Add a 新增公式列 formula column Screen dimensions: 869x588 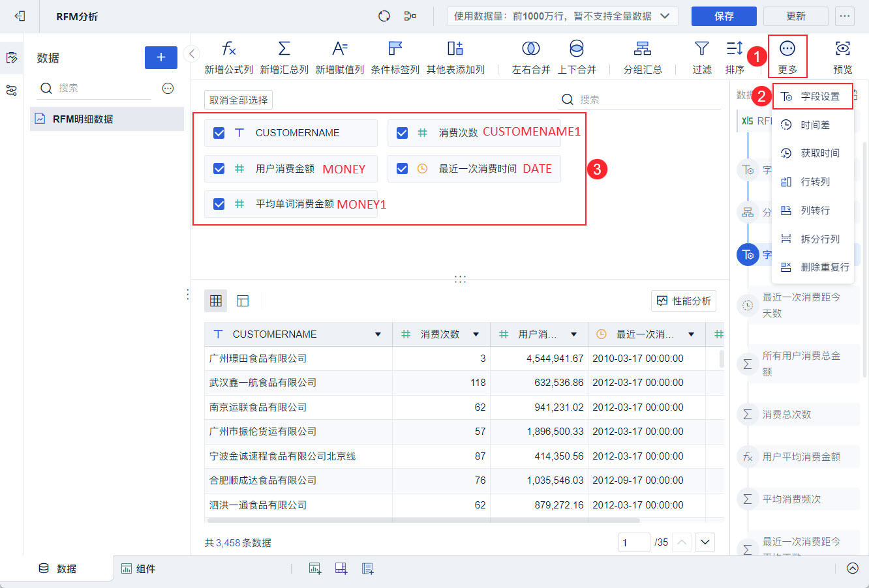(228, 57)
